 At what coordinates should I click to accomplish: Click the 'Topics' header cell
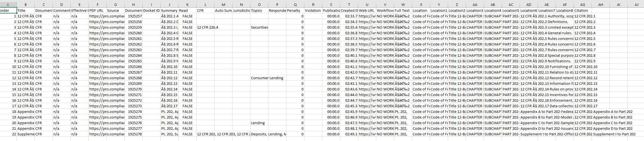pos(259,10)
